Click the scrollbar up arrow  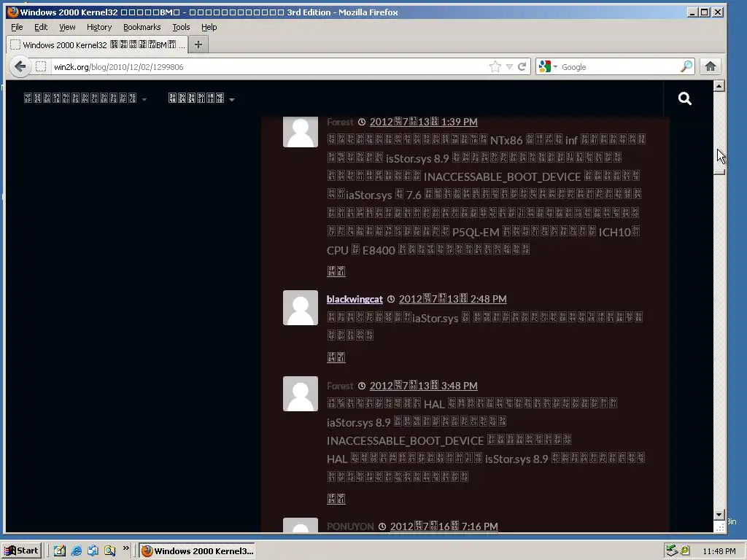[x=719, y=86]
